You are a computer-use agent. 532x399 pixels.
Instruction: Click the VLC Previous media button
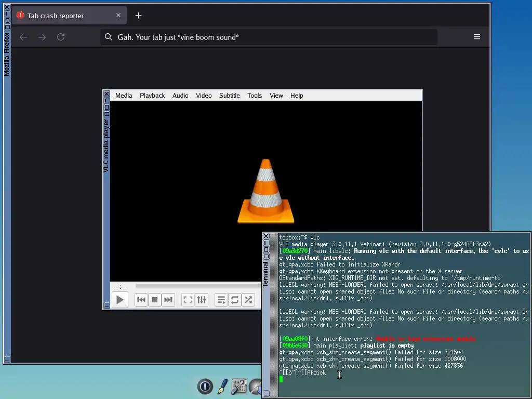141,300
